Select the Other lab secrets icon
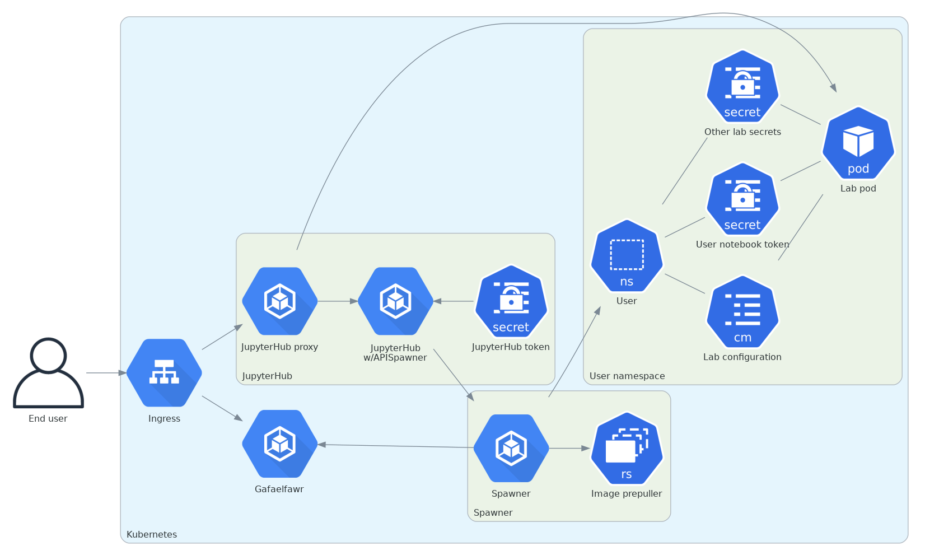Image resolution: width=925 pixels, height=560 pixels. click(742, 86)
